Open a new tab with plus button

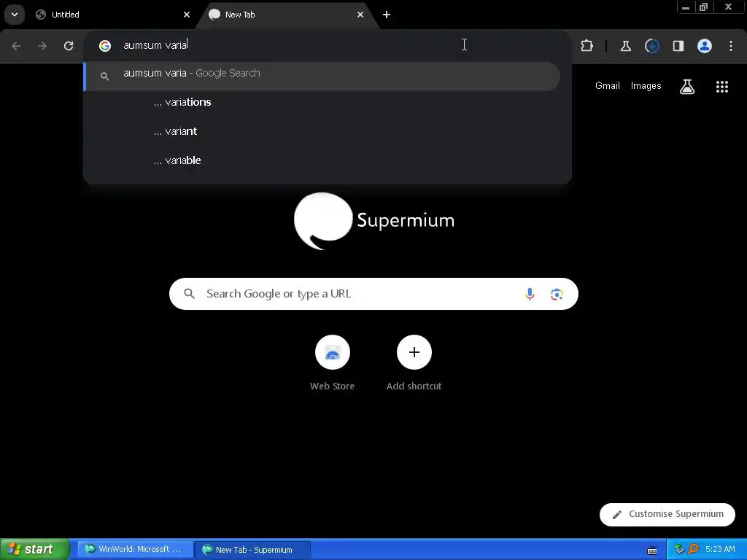pyautogui.click(x=387, y=15)
